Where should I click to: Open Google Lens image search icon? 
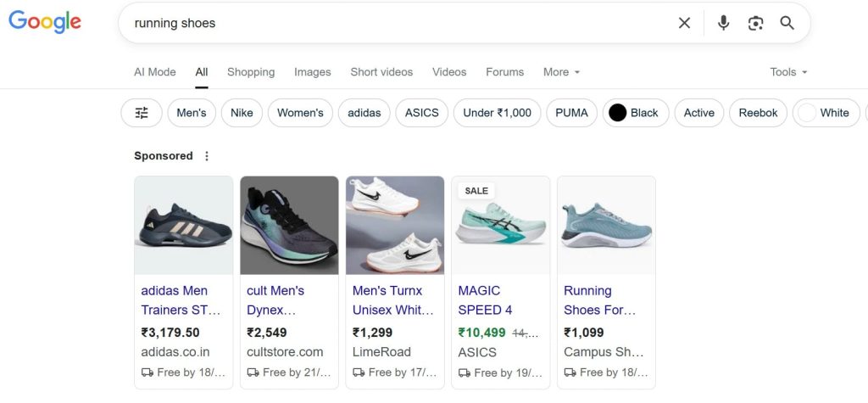(755, 23)
